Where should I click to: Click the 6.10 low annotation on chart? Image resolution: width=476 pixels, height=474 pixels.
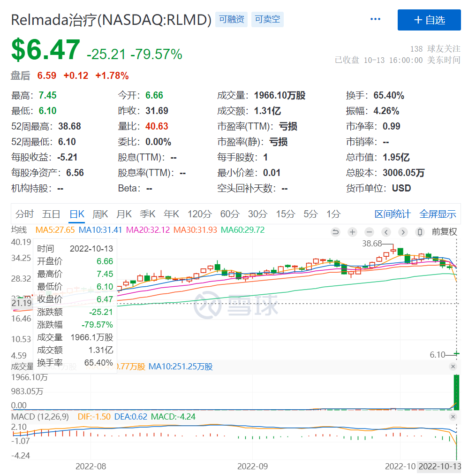[437, 355]
